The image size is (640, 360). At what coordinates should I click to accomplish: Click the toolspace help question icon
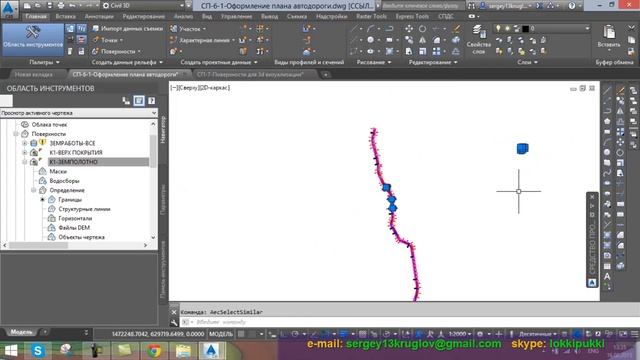(x=151, y=101)
